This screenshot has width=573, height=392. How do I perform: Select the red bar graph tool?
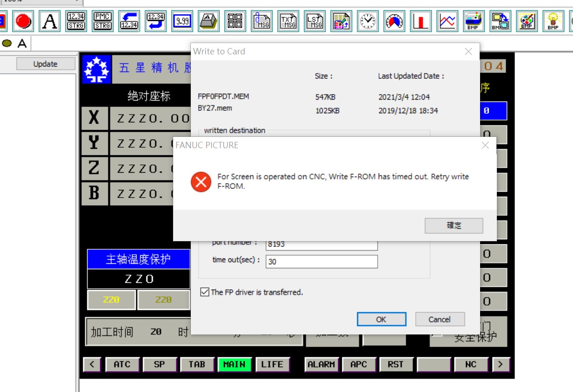point(421,21)
